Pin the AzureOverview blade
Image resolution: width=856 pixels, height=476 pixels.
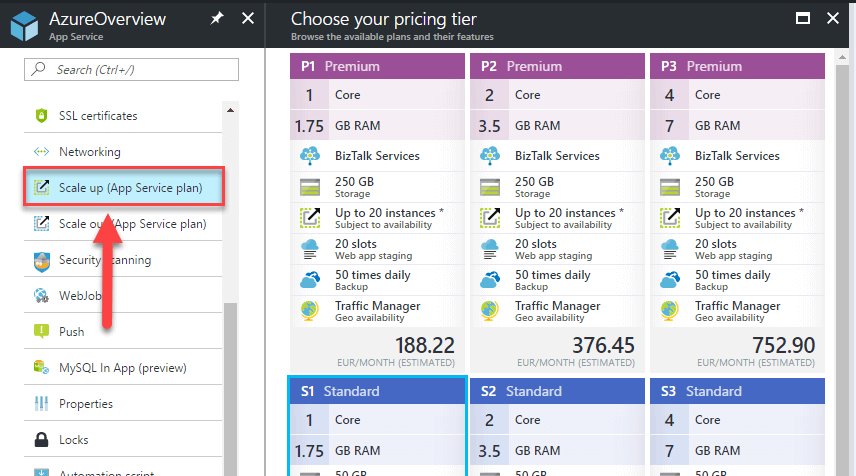coord(217,19)
